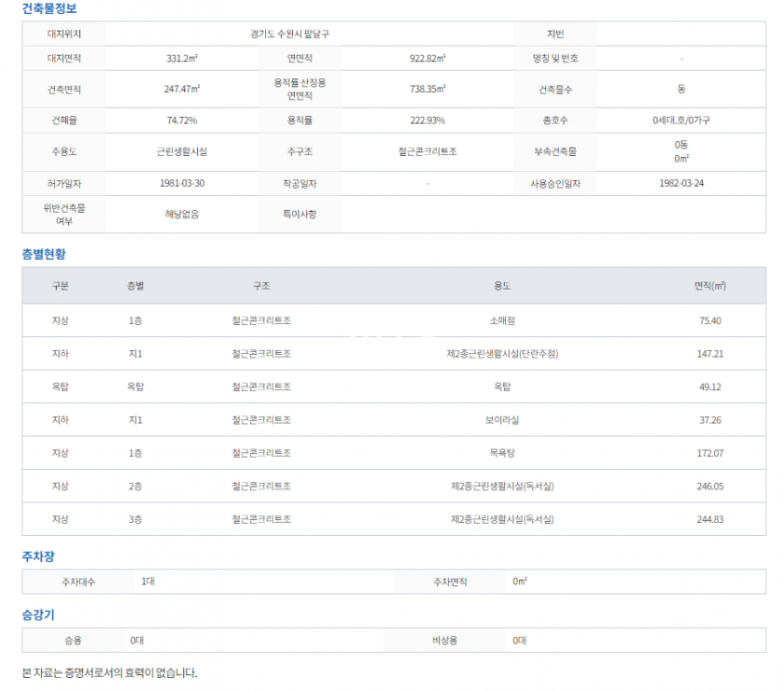Screen dimensions: 784x691
Task: Click the 건축물정보 section heading
Action: (x=49, y=8)
